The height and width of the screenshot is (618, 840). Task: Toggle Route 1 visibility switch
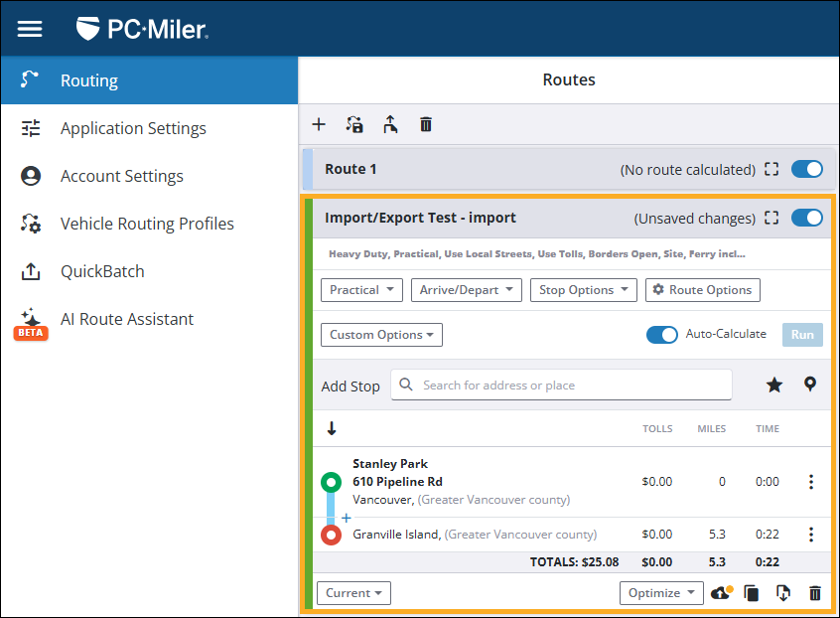(806, 169)
